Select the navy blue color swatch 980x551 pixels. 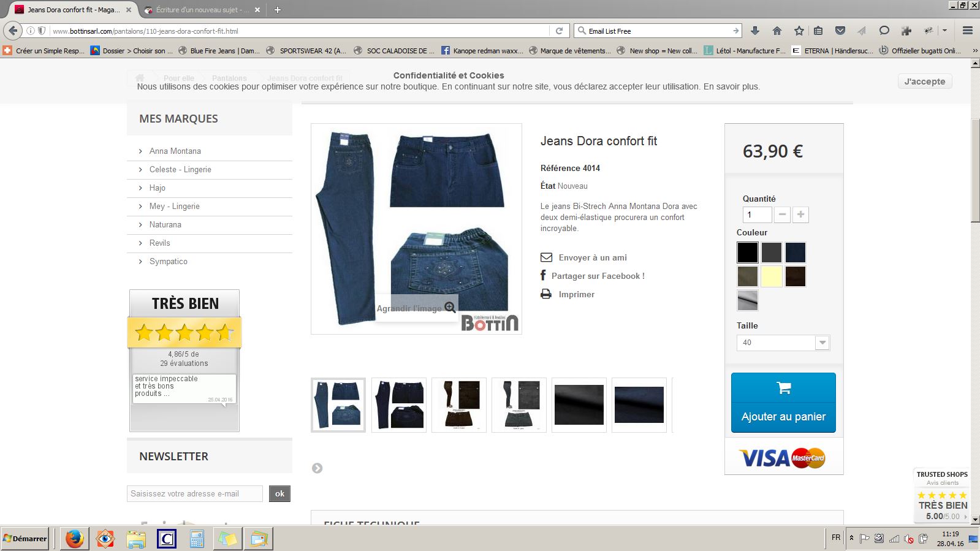pyautogui.click(x=796, y=253)
